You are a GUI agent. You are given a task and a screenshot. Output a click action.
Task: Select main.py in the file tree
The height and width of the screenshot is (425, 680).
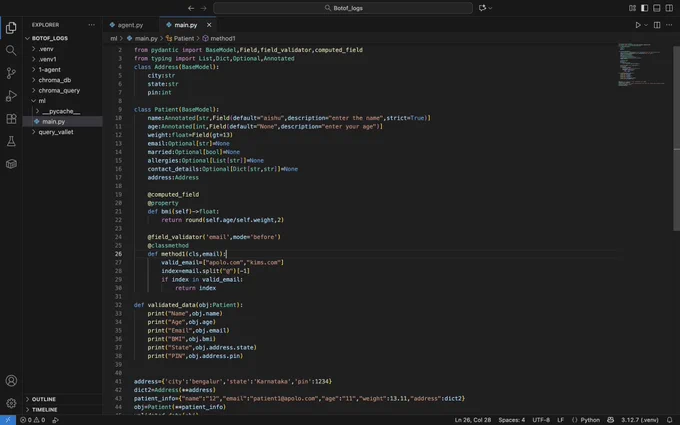[x=62, y=121]
